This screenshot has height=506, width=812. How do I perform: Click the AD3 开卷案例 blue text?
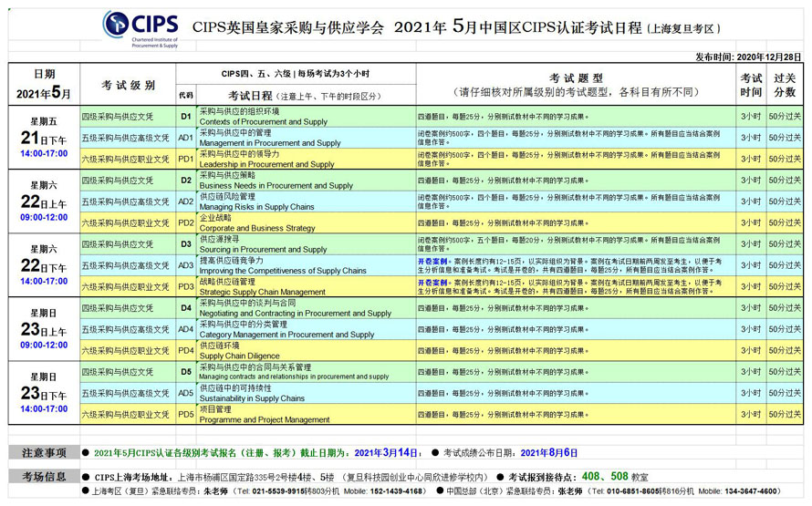click(x=432, y=262)
